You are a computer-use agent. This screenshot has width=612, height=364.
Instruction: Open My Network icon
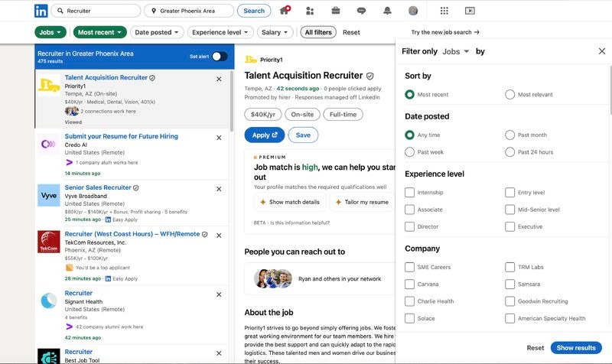pos(310,11)
